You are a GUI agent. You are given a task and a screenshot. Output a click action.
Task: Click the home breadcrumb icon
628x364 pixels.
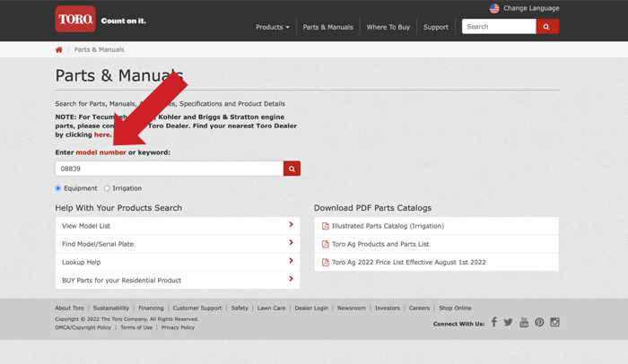(x=59, y=49)
